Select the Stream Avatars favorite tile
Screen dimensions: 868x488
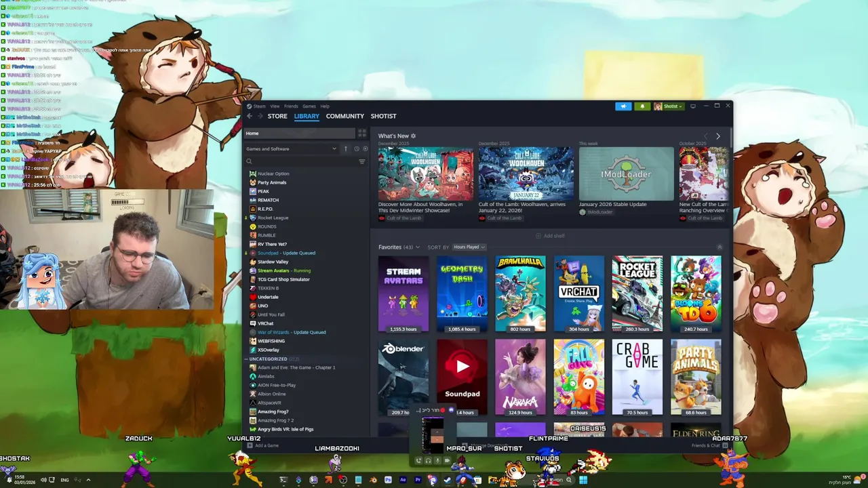coord(403,293)
